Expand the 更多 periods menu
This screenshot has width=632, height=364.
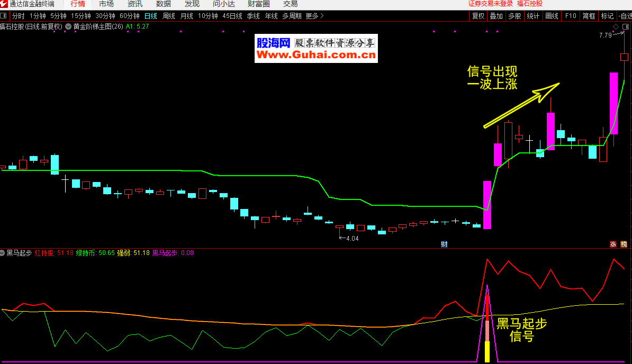click(x=314, y=16)
